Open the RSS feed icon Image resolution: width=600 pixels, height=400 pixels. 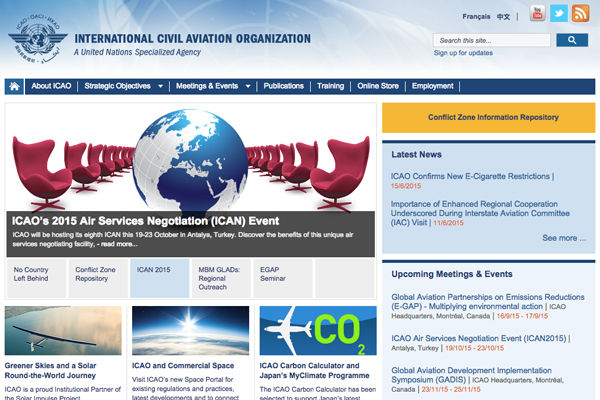pos(580,13)
